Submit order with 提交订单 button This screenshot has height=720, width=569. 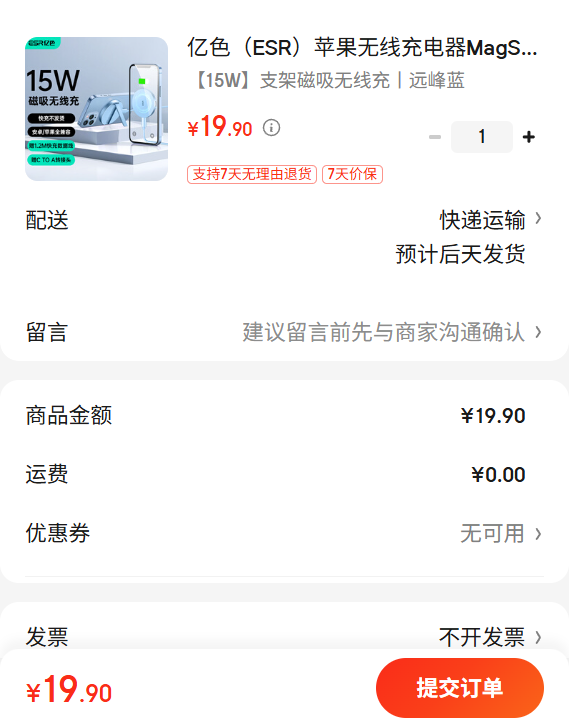[460, 688]
